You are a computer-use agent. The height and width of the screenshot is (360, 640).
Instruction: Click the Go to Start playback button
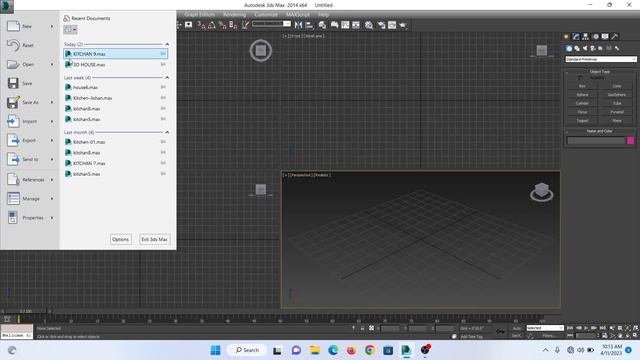[x=570, y=328]
